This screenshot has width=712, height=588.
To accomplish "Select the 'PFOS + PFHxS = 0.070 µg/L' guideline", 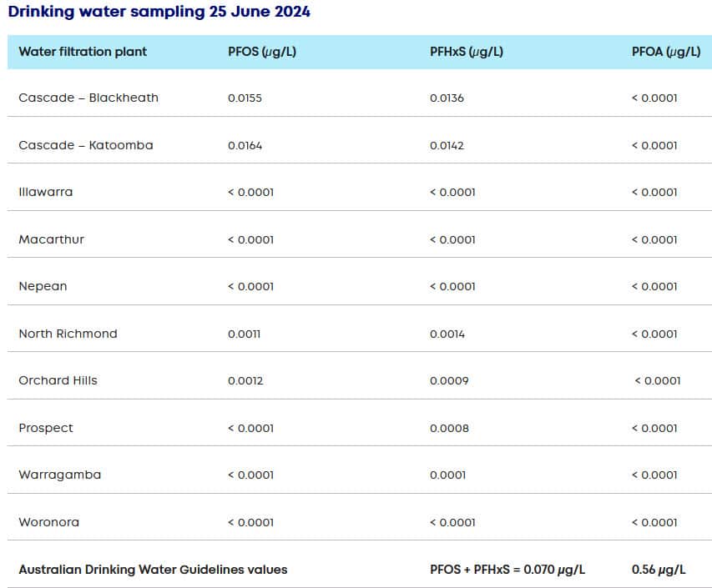I will pos(507,570).
